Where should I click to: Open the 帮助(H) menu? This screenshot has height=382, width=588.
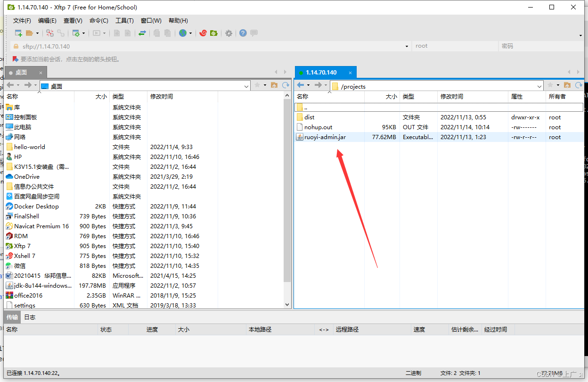[x=178, y=21]
